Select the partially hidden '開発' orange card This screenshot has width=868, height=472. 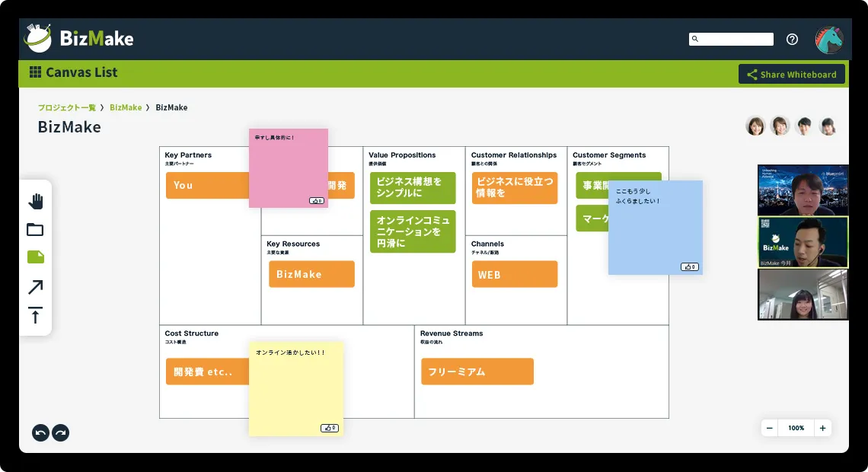click(342, 185)
